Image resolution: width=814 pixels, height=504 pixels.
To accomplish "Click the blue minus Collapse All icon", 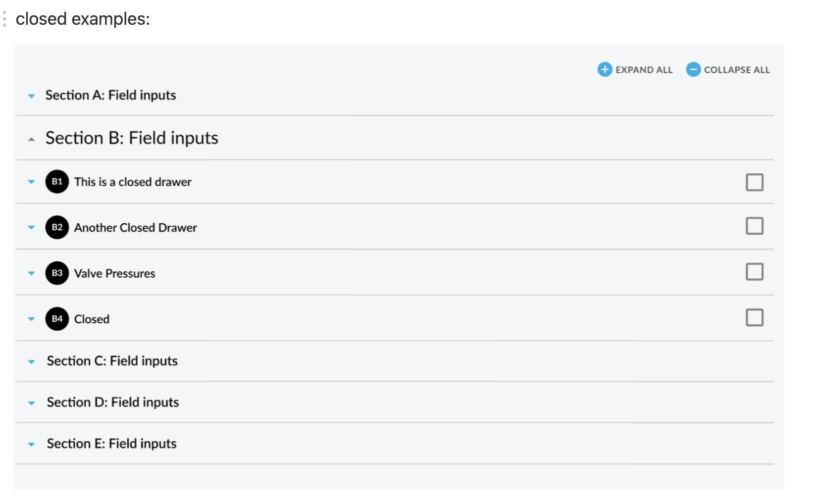I will (693, 69).
